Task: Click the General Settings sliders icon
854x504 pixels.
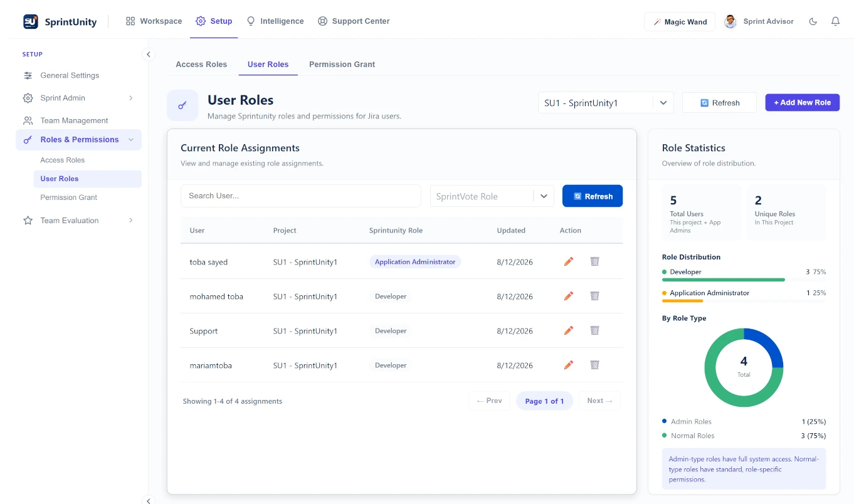Action: point(28,75)
